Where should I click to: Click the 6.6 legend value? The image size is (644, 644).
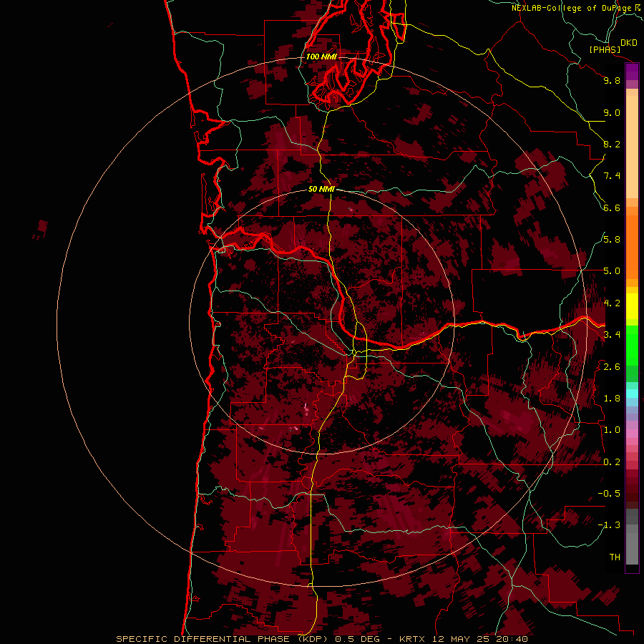pos(612,208)
